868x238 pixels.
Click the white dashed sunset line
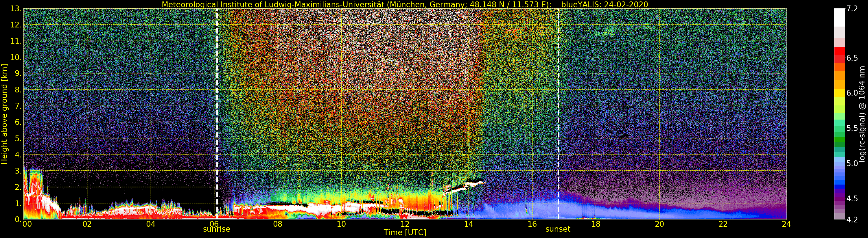tap(558, 114)
